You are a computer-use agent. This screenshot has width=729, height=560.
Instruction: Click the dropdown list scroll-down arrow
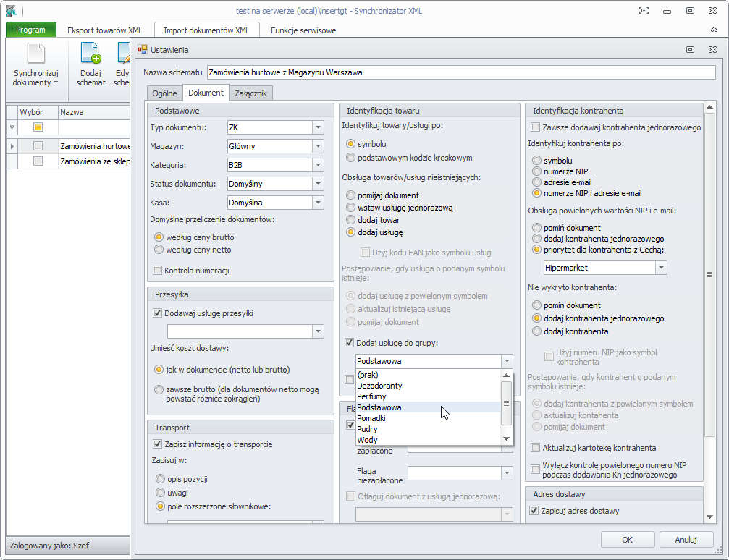[x=506, y=439]
